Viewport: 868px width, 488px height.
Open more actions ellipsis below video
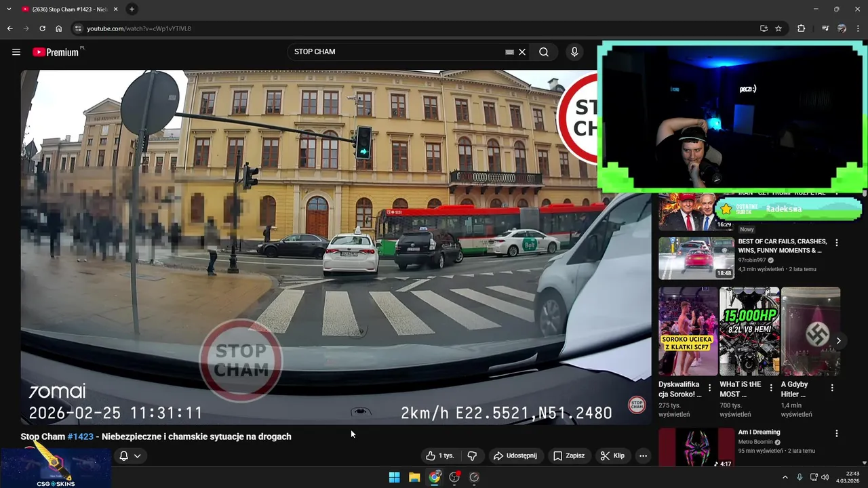point(643,455)
